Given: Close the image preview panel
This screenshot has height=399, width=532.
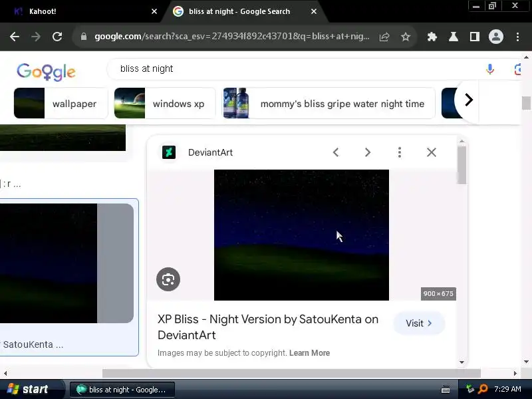Looking at the screenshot, I should click(x=431, y=152).
